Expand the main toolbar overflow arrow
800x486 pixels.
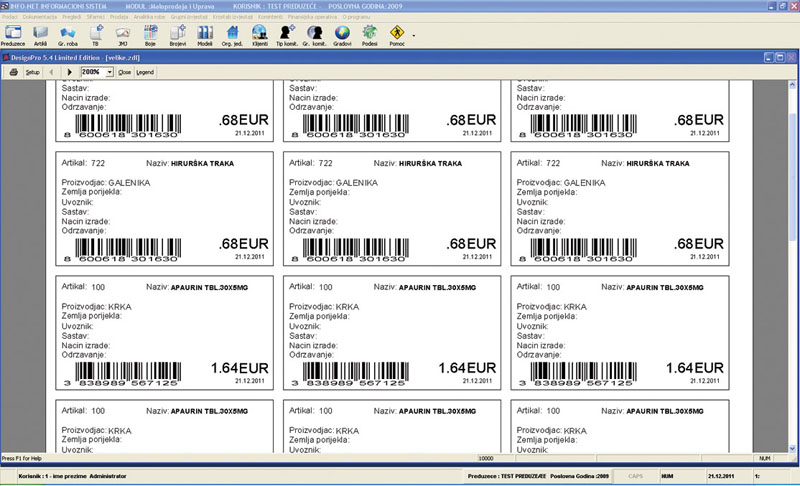pos(413,36)
